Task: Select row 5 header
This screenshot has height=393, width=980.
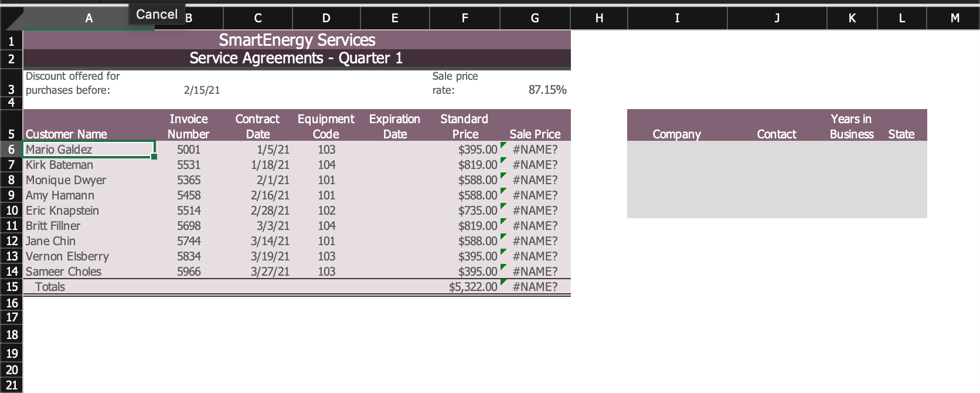Action: pyautogui.click(x=11, y=125)
